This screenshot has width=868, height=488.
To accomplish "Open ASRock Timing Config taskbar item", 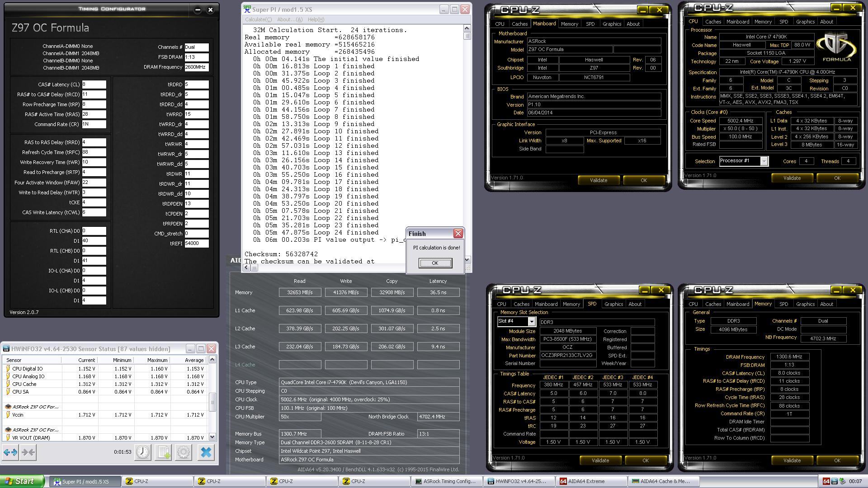I will tap(446, 481).
